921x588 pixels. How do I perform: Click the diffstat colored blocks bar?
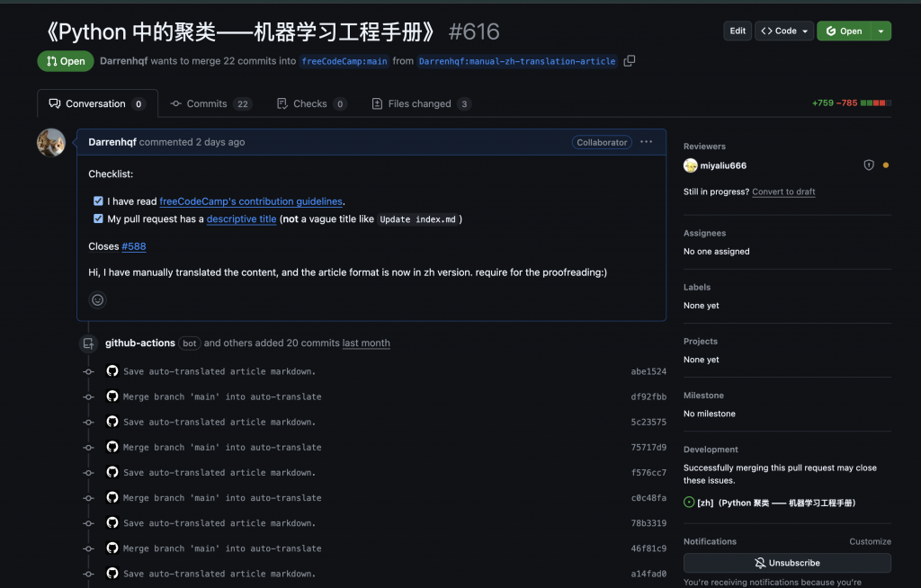click(x=876, y=103)
